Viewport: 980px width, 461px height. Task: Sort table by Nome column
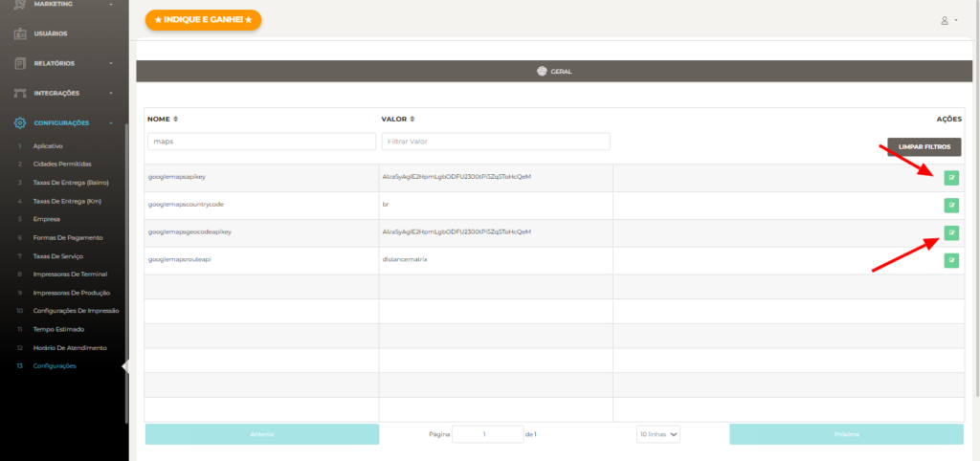pos(176,120)
